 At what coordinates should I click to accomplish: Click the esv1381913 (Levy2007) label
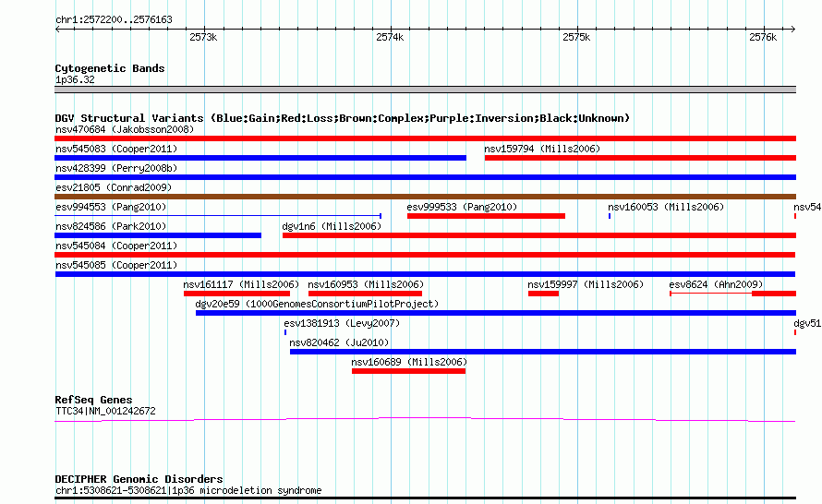pos(342,323)
